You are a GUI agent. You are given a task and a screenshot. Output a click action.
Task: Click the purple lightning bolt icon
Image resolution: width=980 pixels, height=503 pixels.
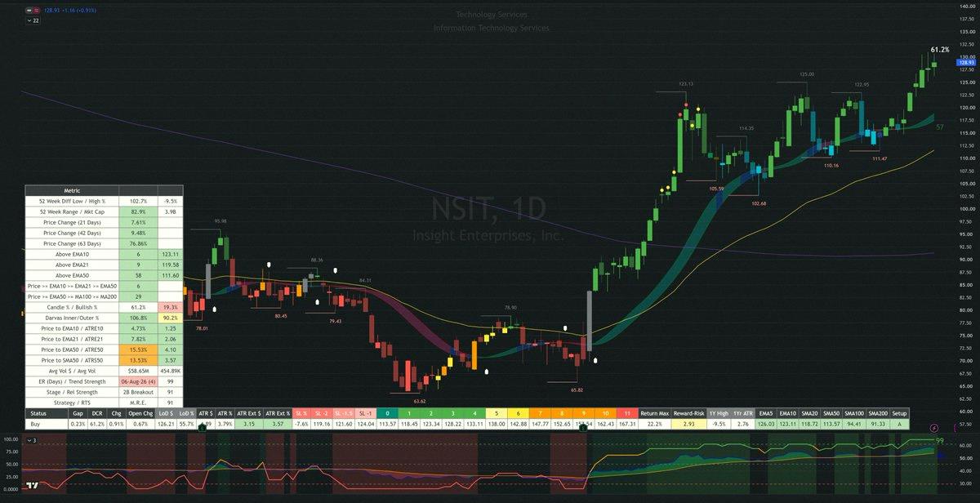[x=934, y=427]
